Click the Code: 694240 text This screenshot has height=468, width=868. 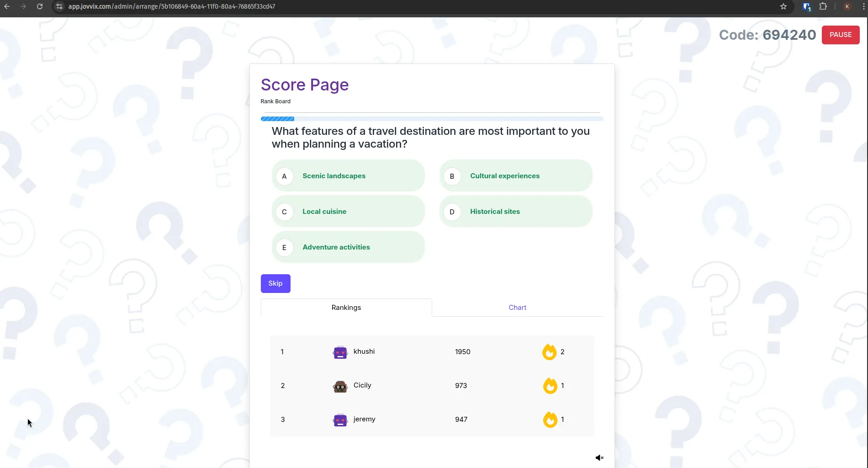coord(767,35)
